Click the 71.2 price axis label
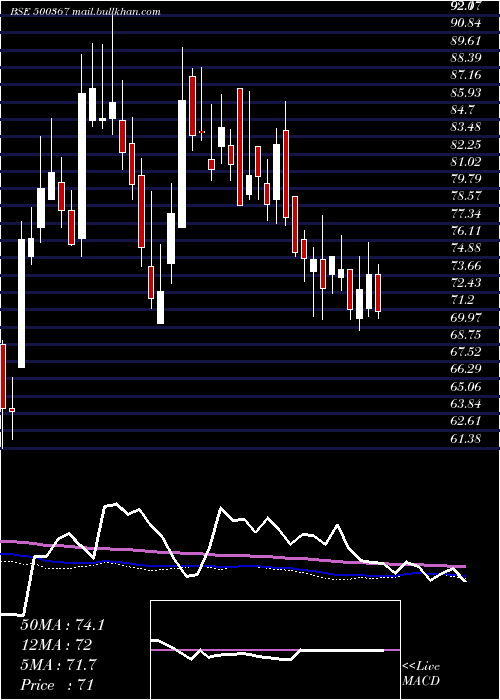This screenshot has width=500, height=700. [462, 300]
